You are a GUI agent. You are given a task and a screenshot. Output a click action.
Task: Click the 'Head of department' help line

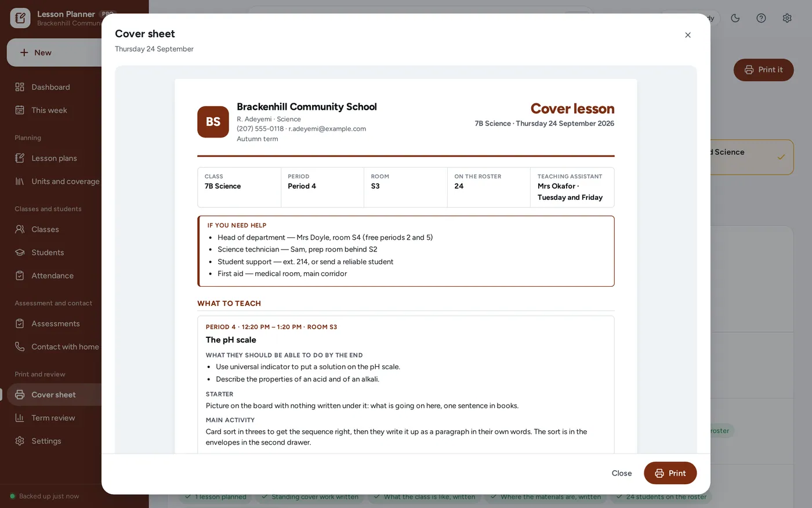325,237
